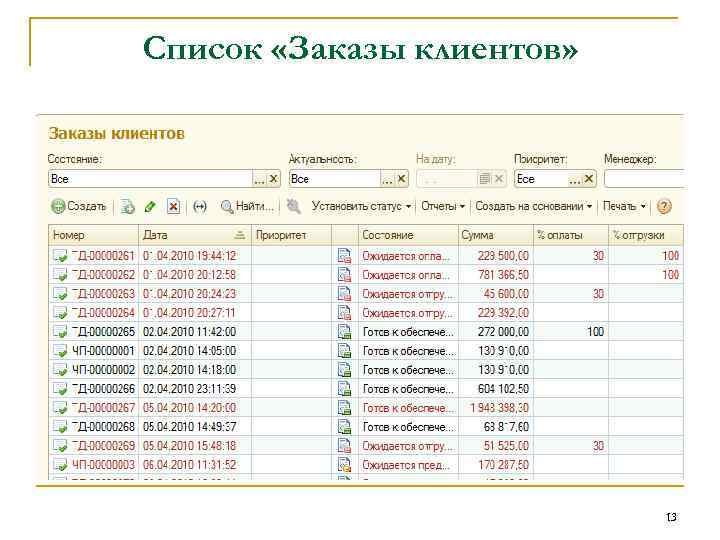The height and width of the screenshot is (540, 720).
Task: Click the (↔) interval settings icon
Action: [x=200, y=207]
